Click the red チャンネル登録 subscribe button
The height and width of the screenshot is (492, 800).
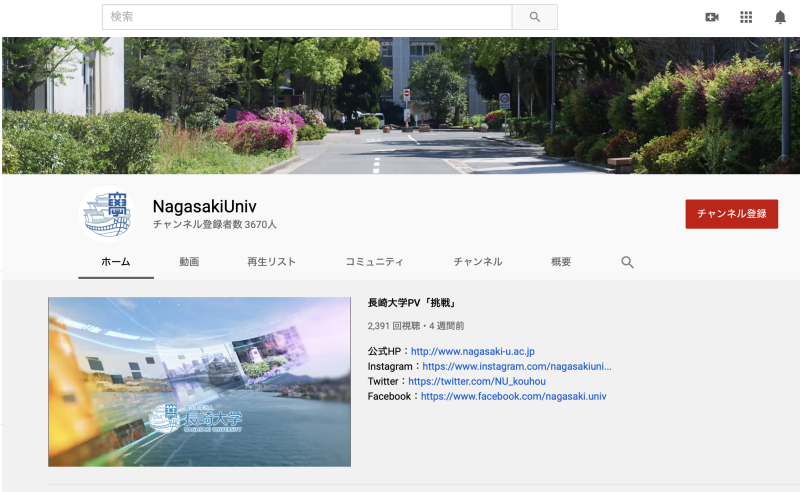click(x=732, y=214)
